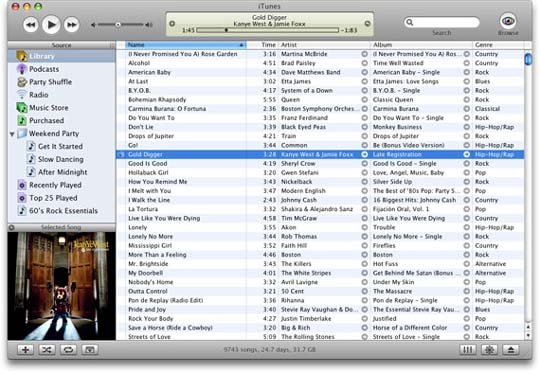
Task: Select Party Shuffle source
Action: pos(45,82)
